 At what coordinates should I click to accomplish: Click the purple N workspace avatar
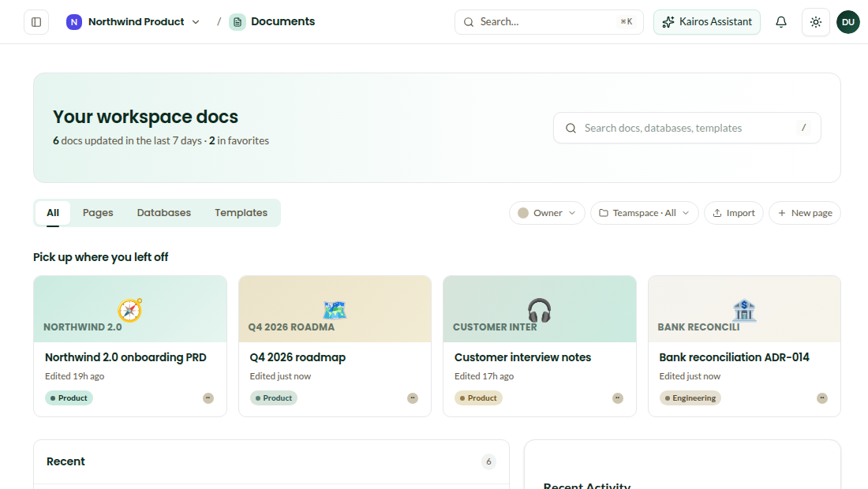(73, 22)
